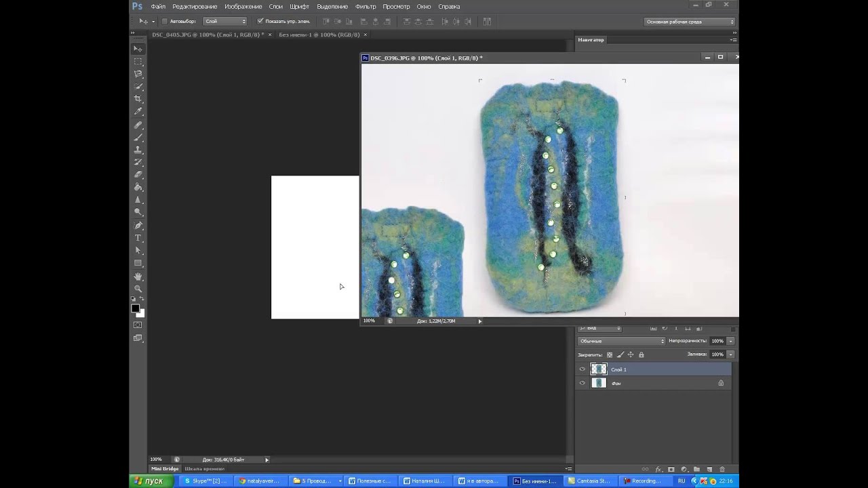
Task: Lock transparent pixels icon
Action: point(610,354)
